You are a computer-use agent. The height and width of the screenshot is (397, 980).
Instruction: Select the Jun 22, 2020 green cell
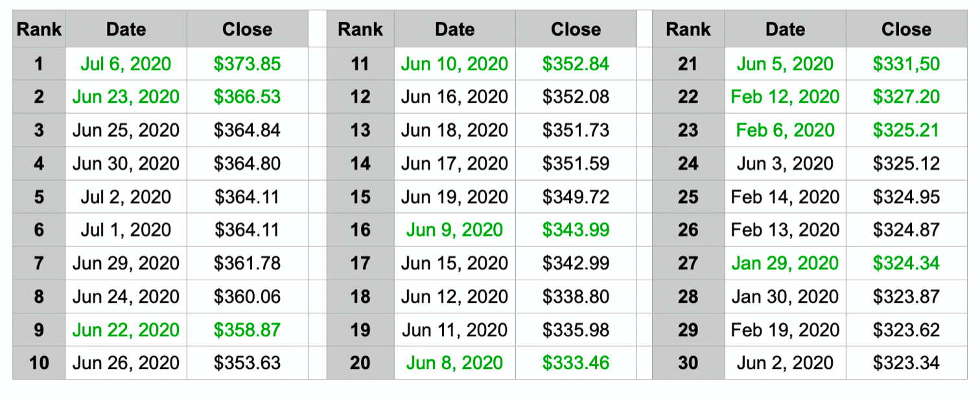click(126, 329)
